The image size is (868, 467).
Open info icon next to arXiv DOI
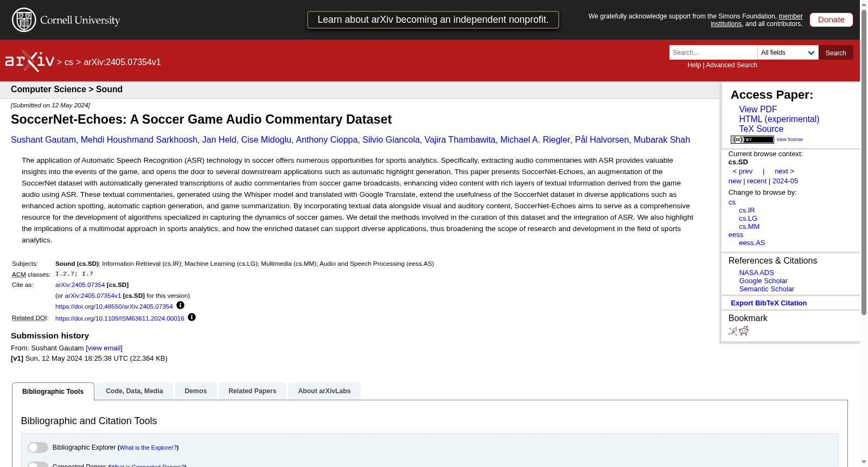pos(180,305)
